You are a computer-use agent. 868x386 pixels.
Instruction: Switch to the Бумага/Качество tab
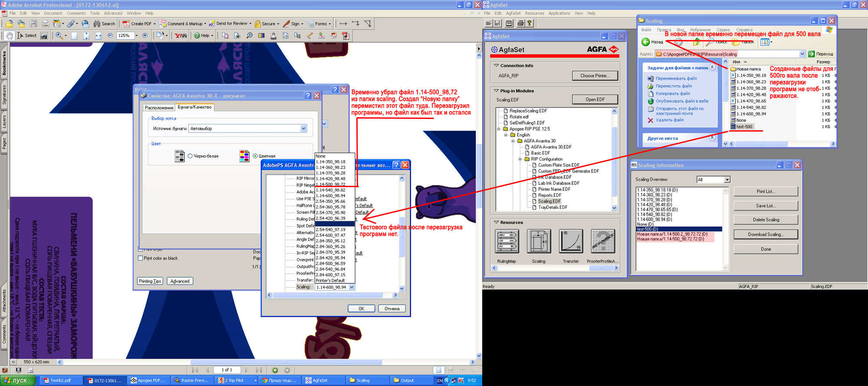click(194, 107)
